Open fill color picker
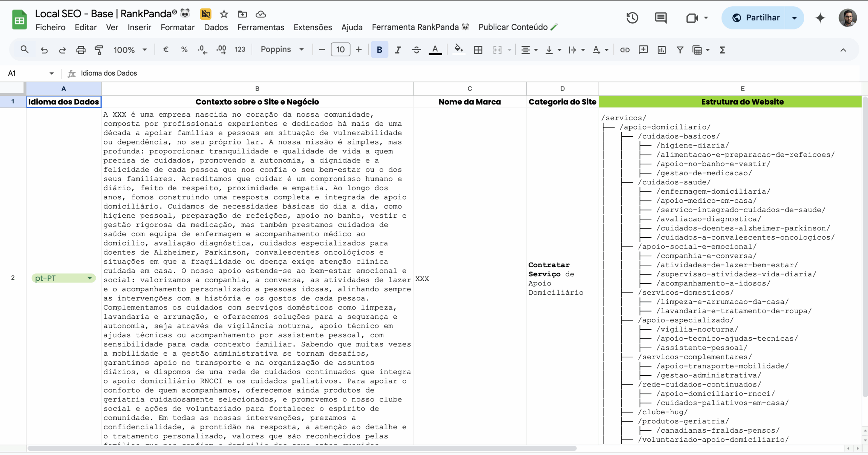This screenshot has height=455, width=868. point(458,50)
